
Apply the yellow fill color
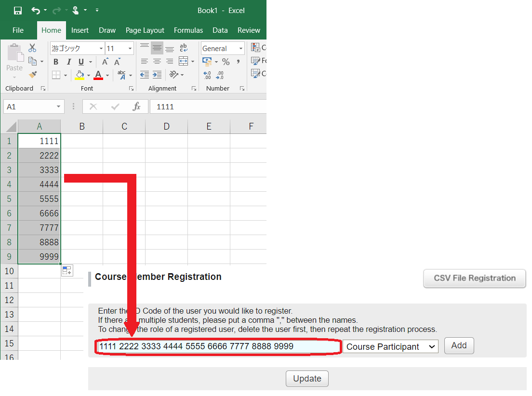[x=80, y=75]
